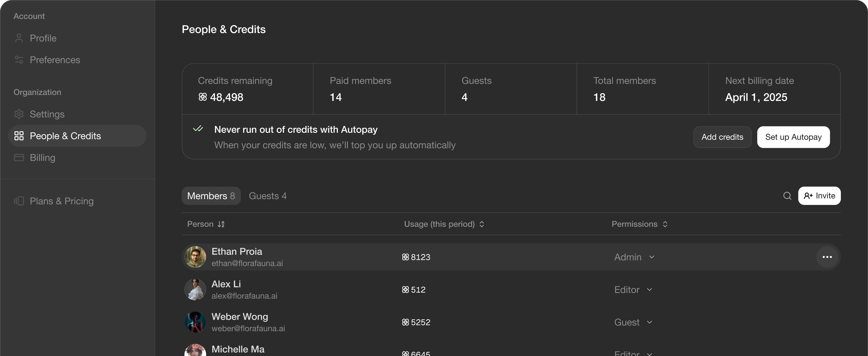Click email alex@florafauna.ai
The width and height of the screenshot is (868, 356).
coord(244,296)
